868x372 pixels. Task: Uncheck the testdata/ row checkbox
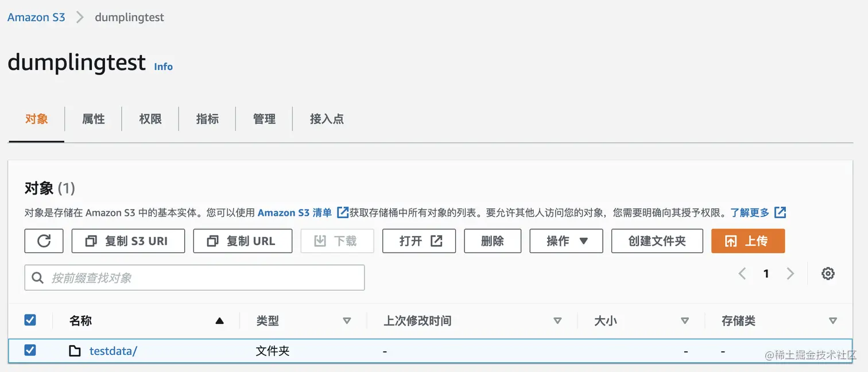pos(30,350)
